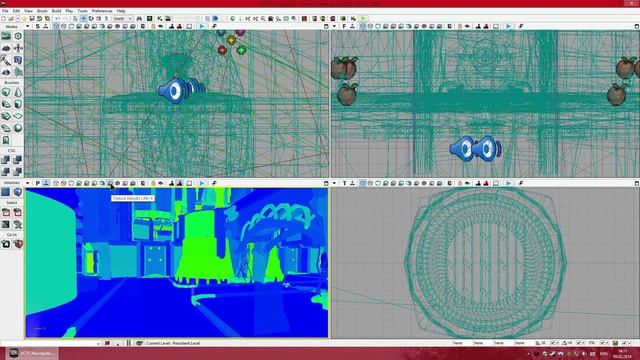Select the Sphere builder brush
Viewport: 640px width, 360px height.
point(18,128)
